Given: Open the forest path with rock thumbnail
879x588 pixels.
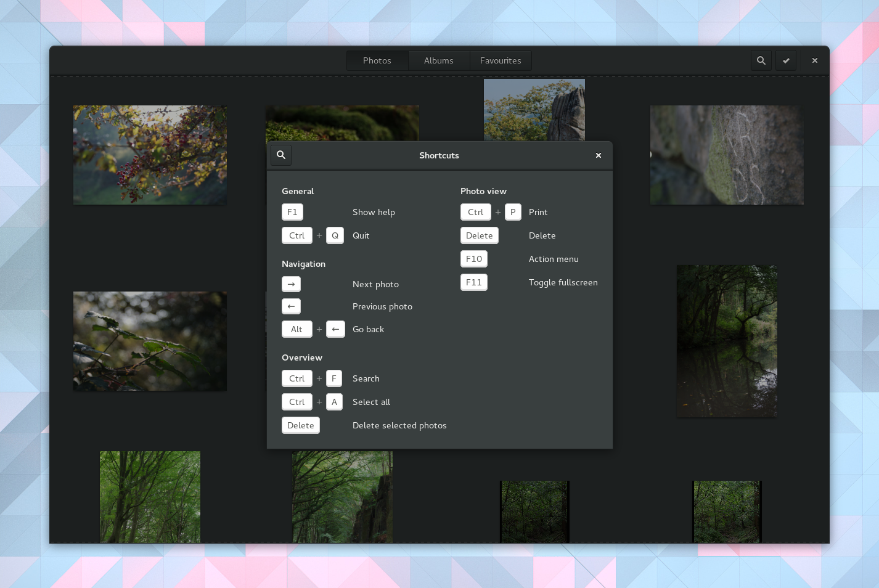Looking at the screenshot, I should point(342,497).
